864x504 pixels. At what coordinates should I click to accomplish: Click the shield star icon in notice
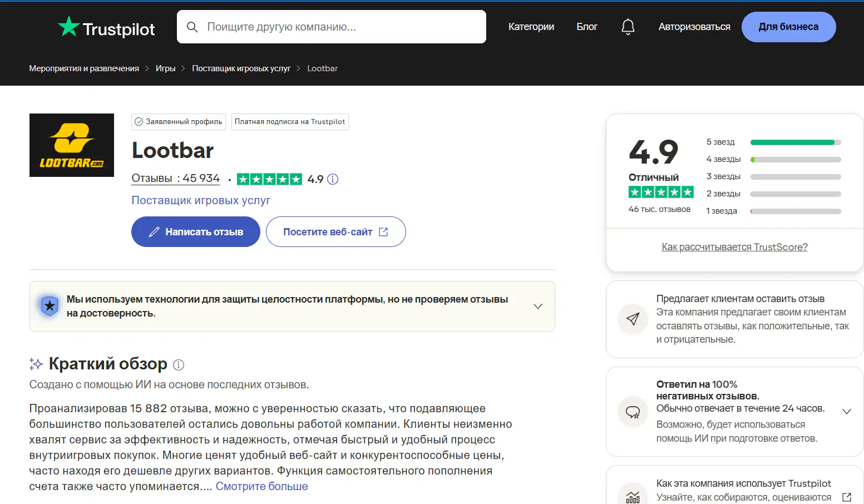[50, 306]
